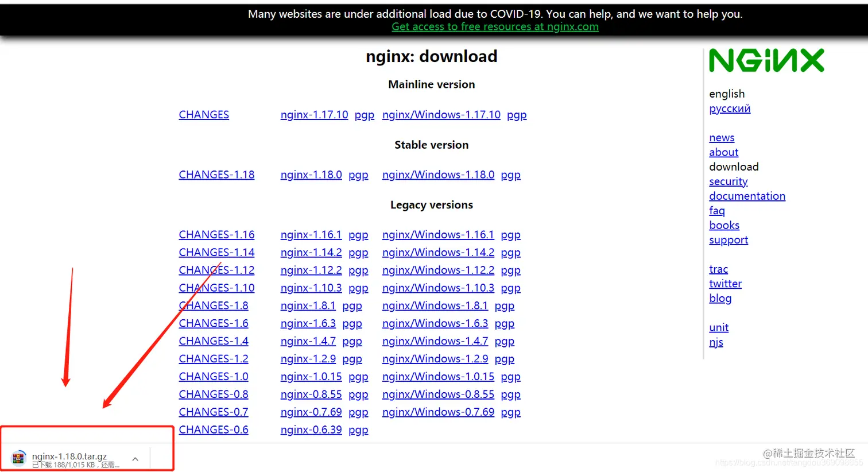This screenshot has height=472, width=868.
Task: Download nginx/Windows-1.0.15
Action: pos(438,377)
